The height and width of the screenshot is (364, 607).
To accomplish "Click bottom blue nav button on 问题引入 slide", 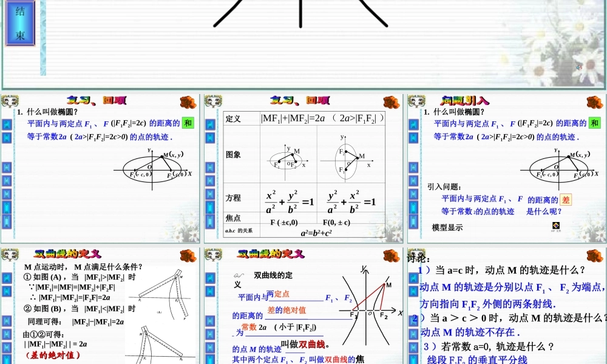I will [x=413, y=221].
